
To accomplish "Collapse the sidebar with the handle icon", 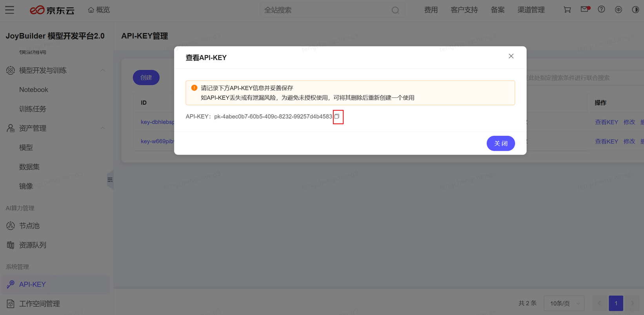I will click(110, 180).
